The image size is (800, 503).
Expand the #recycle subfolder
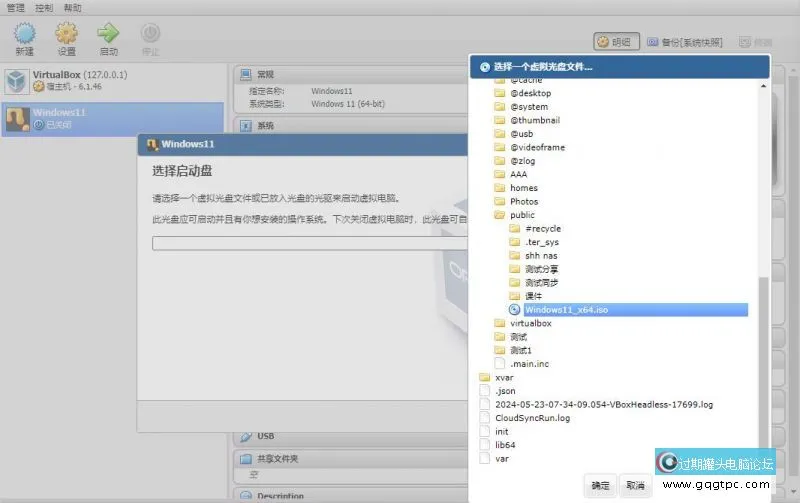[x=515, y=228]
